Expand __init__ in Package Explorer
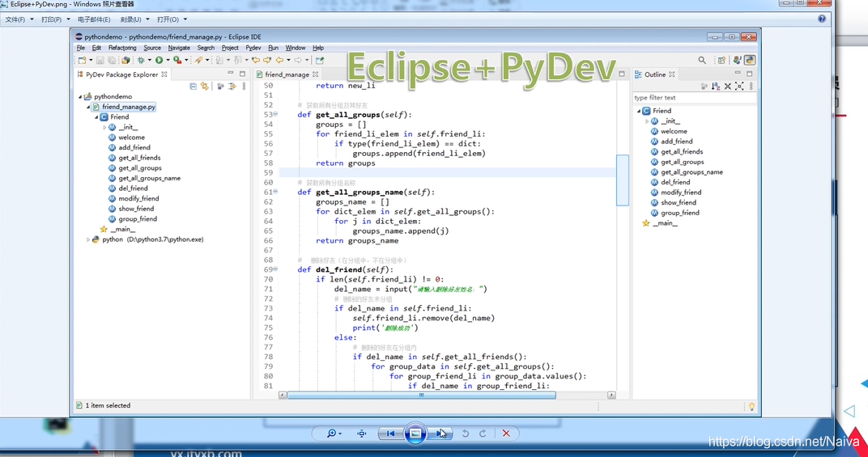The width and height of the screenshot is (868, 457). pyautogui.click(x=104, y=127)
